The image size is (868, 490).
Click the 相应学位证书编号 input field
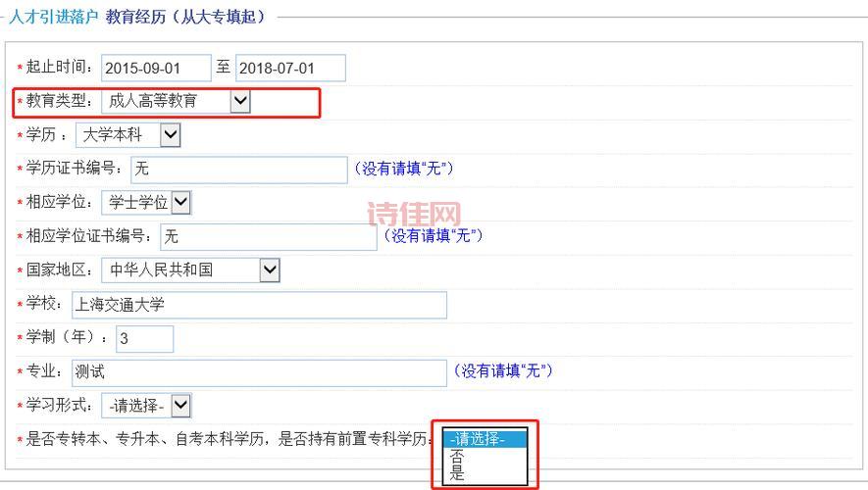(269, 237)
